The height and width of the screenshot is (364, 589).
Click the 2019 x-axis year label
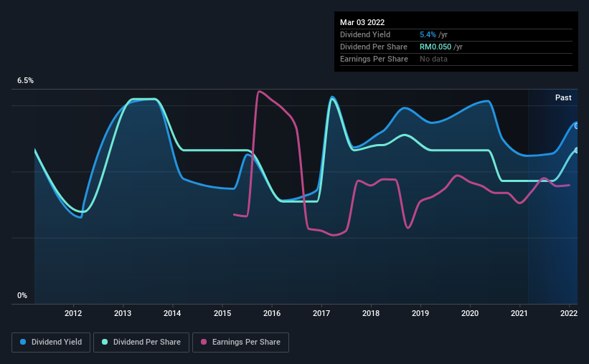[420, 313]
